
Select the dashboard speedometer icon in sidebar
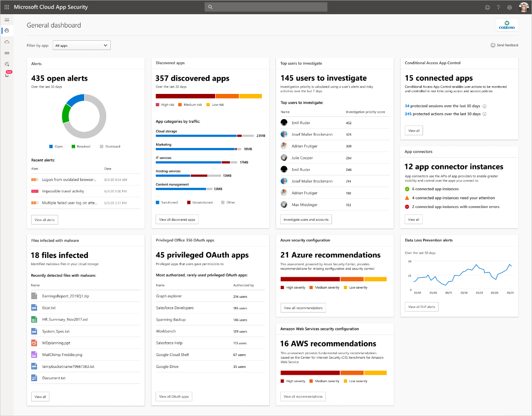[7, 31]
